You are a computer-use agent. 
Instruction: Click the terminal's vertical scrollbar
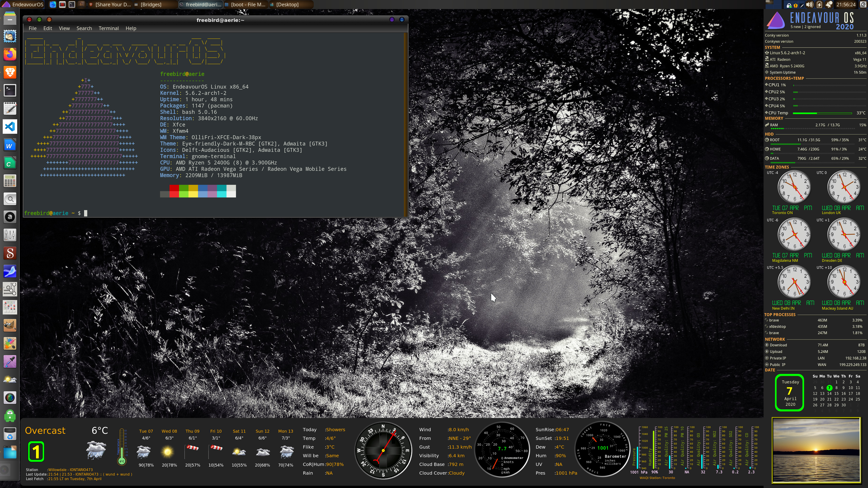coord(406,124)
